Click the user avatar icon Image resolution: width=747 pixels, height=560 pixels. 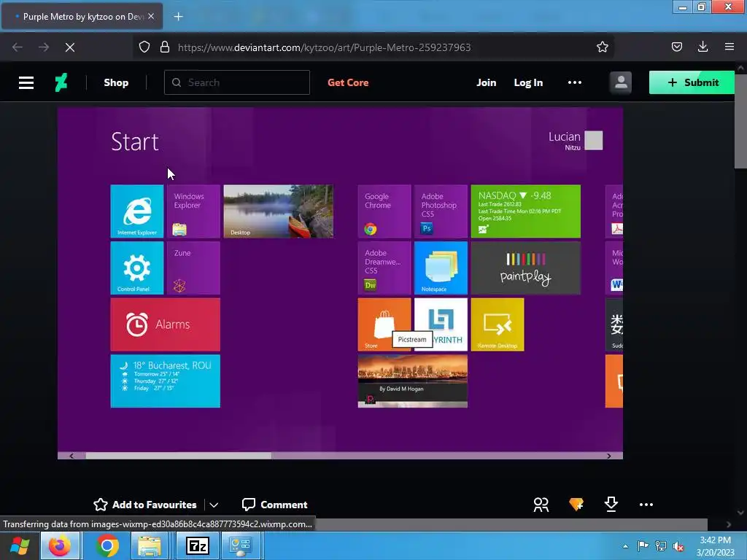click(x=620, y=82)
